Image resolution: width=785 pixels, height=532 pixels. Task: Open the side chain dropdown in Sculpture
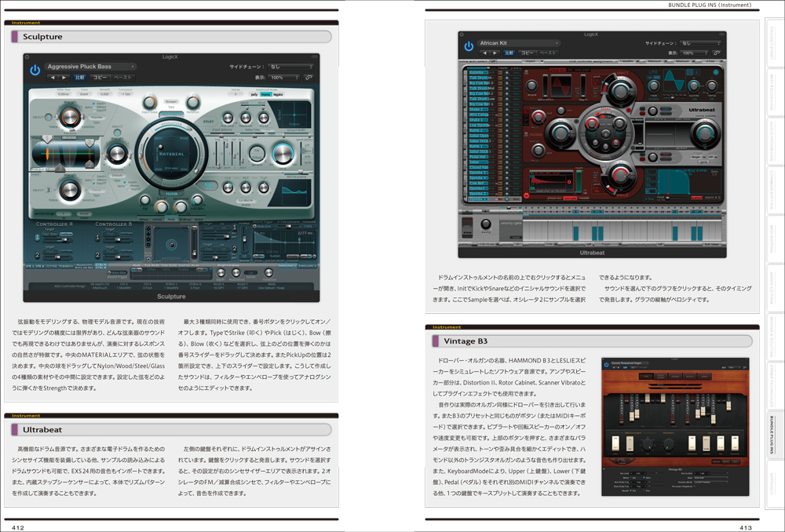pyautogui.click(x=290, y=67)
